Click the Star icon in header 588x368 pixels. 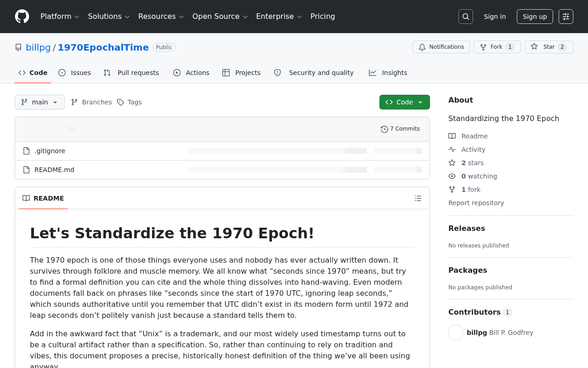pos(534,47)
